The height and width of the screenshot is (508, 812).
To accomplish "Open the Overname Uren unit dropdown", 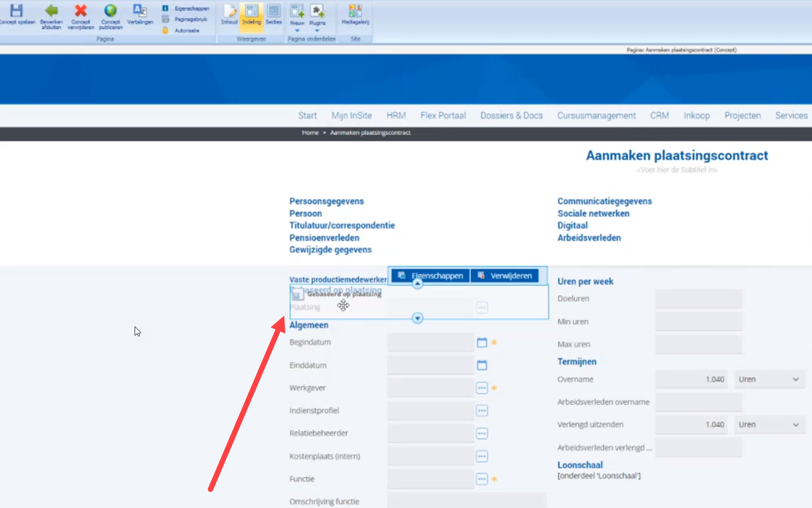I will click(x=769, y=379).
